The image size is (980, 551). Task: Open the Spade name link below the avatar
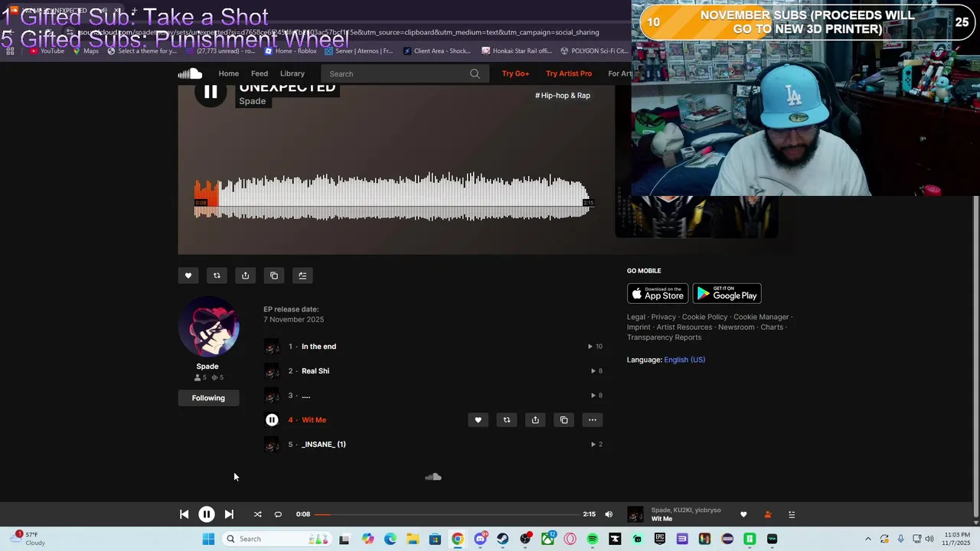(x=207, y=367)
